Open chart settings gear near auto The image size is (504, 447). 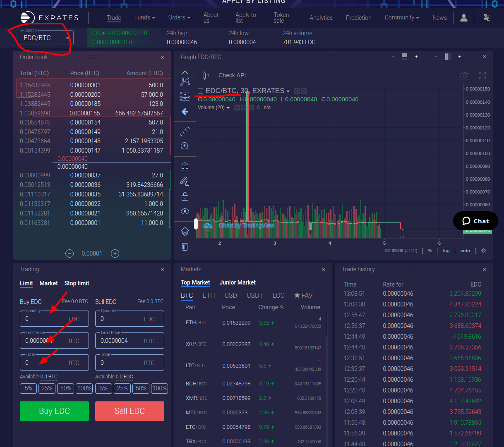484,251
